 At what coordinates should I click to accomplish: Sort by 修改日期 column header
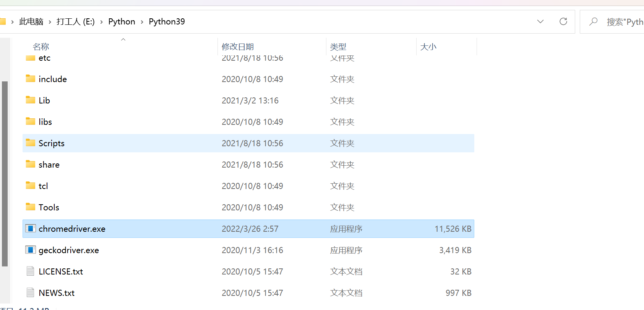pyautogui.click(x=238, y=47)
